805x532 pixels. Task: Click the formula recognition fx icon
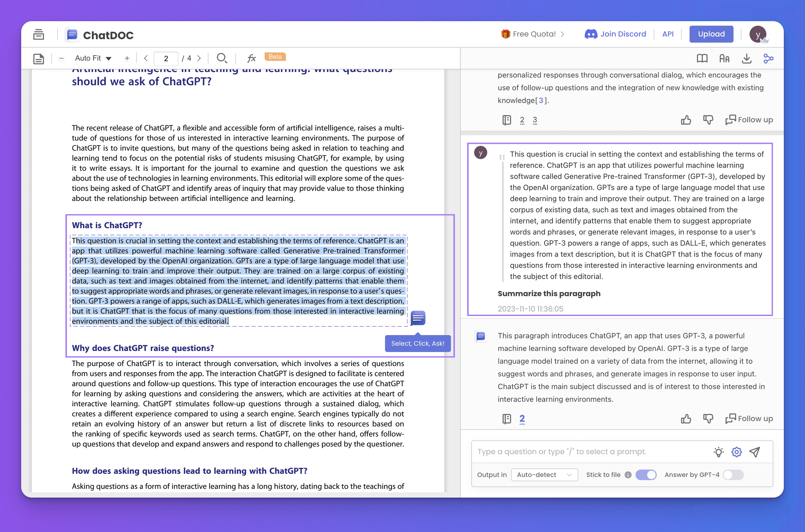251,58
